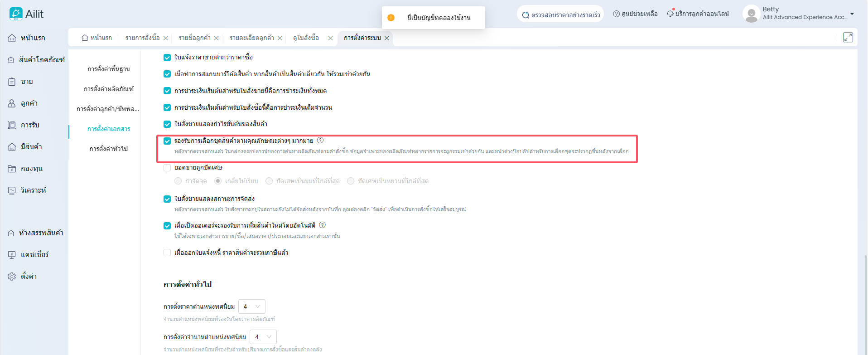
Task: Open quantity decimal places dropdown
Action: coord(263,337)
